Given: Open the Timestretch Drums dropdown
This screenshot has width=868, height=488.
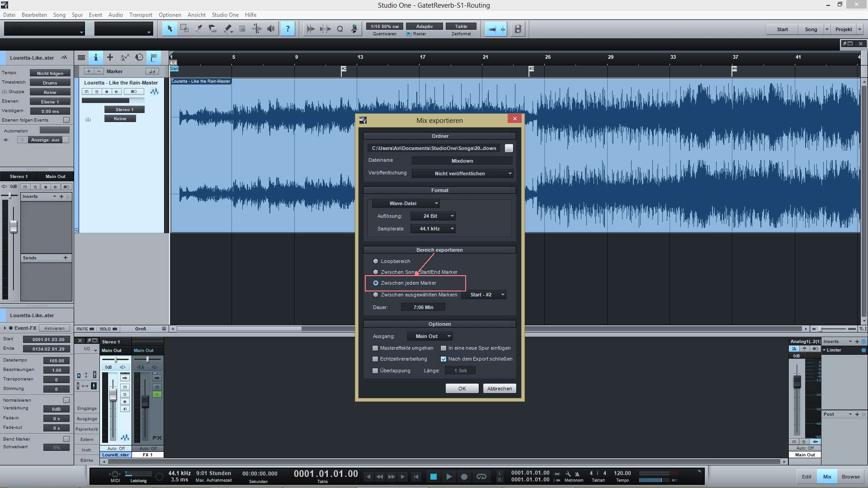Looking at the screenshot, I should [x=50, y=83].
